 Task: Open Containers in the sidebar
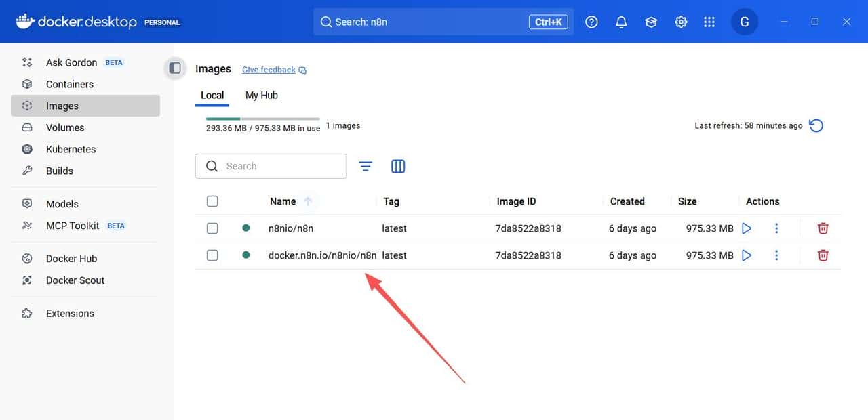point(69,84)
